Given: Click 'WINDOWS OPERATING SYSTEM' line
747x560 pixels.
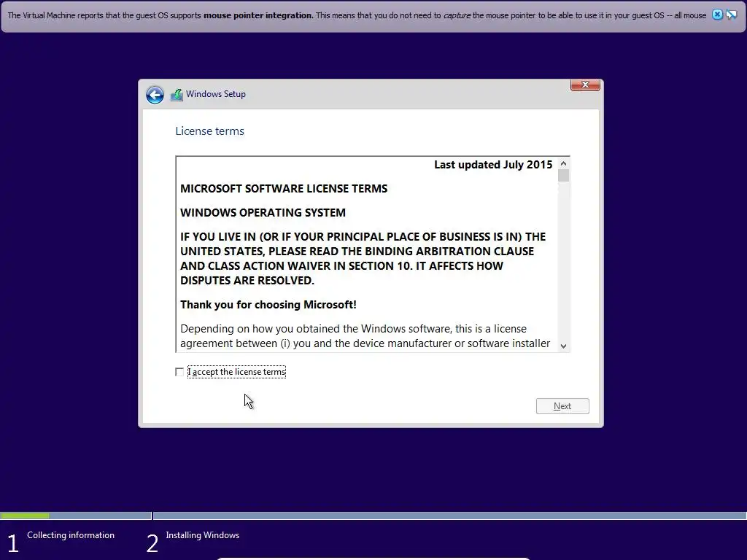Looking at the screenshot, I should [x=263, y=212].
